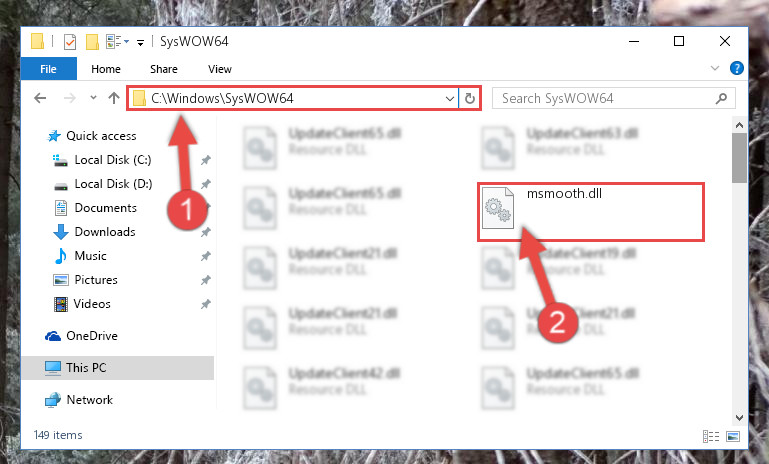Image resolution: width=769 pixels, height=464 pixels.
Task: Open Explorer help question mark
Action: point(736,68)
